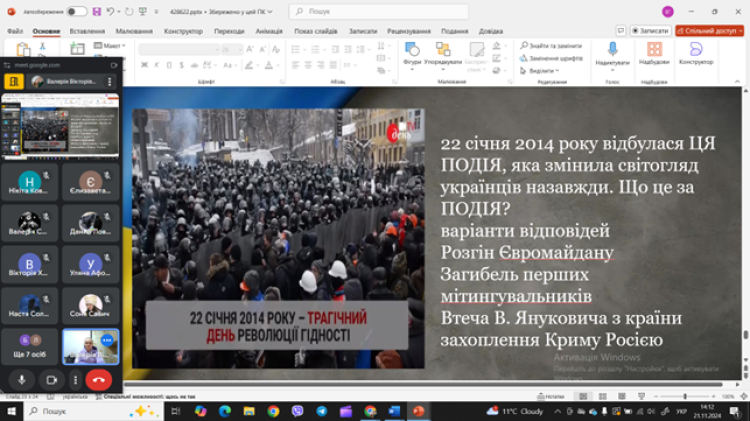Screen dimensions: 750x421
Task: Click the Save icon in title bar
Action: (96, 11)
